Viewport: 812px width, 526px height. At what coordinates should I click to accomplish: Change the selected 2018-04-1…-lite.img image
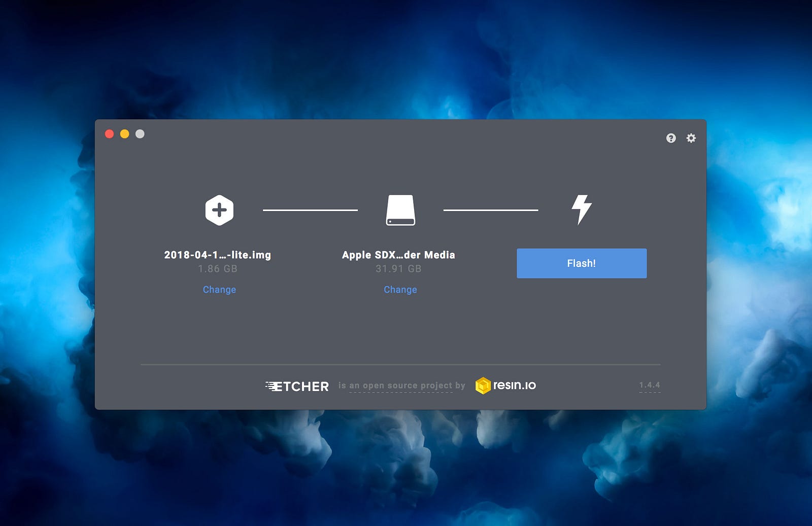coord(219,290)
